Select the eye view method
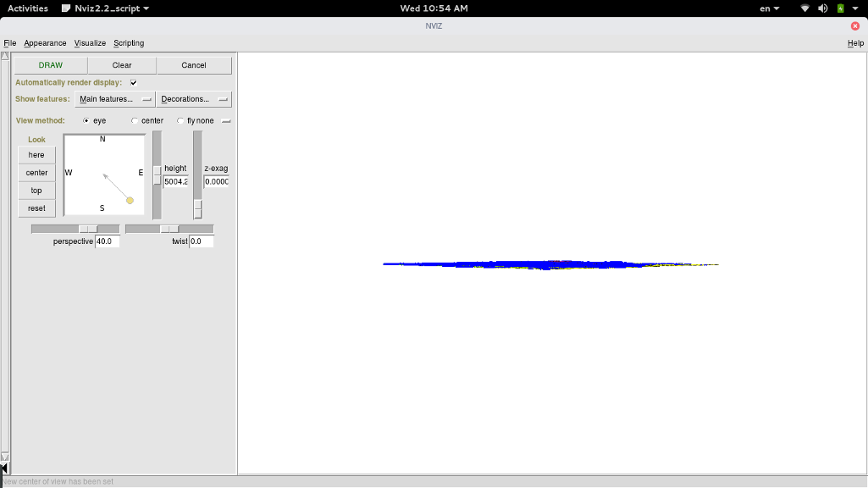Screen dimensions: 868x488 pyautogui.click(x=86, y=121)
